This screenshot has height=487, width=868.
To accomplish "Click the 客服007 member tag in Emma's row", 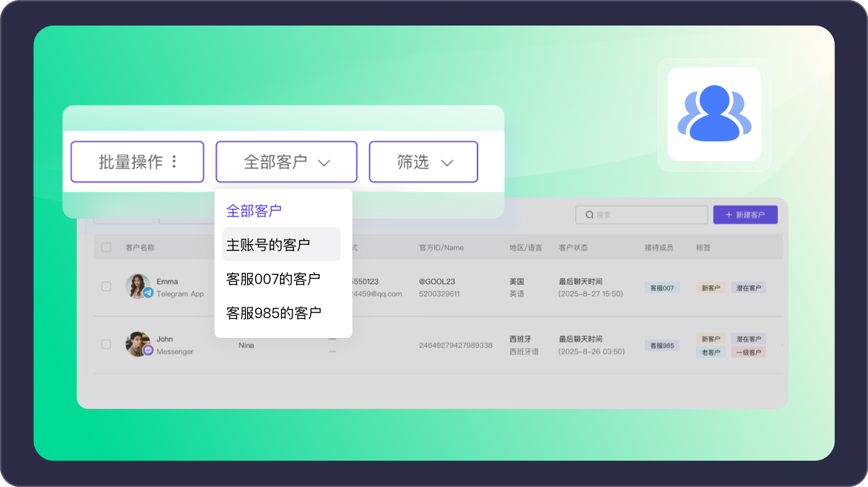I will click(661, 288).
